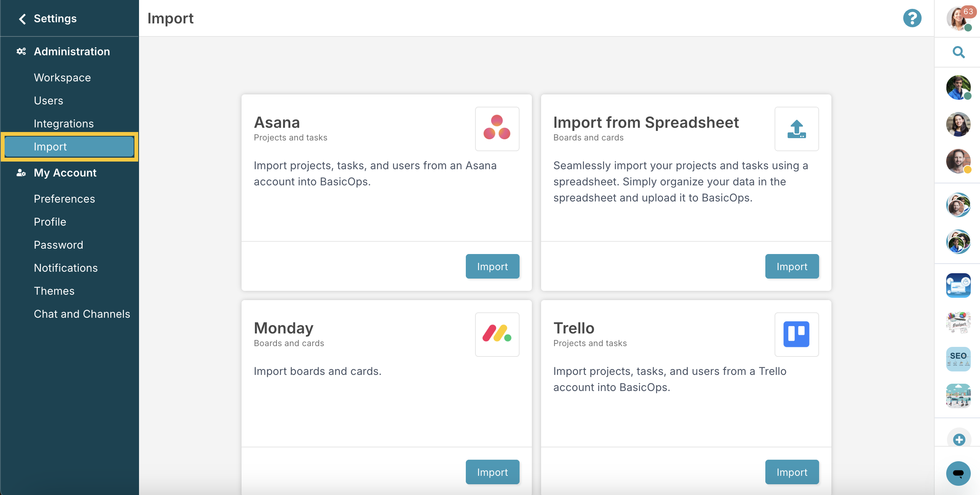This screenshot has height=495, width=980.
Task: Go back using the Settings chevron
Action: pos(22,18)
